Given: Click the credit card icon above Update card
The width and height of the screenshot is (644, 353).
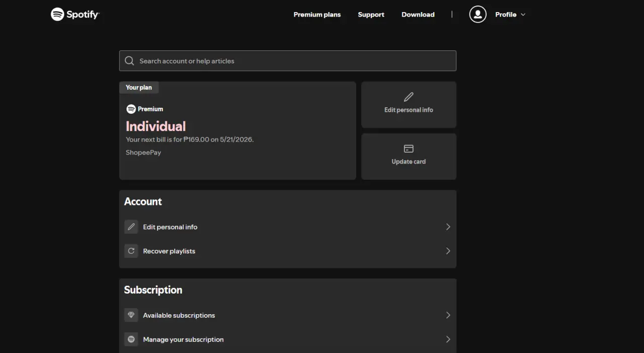Looking at the screenshot, I should (x=409, y=149).
